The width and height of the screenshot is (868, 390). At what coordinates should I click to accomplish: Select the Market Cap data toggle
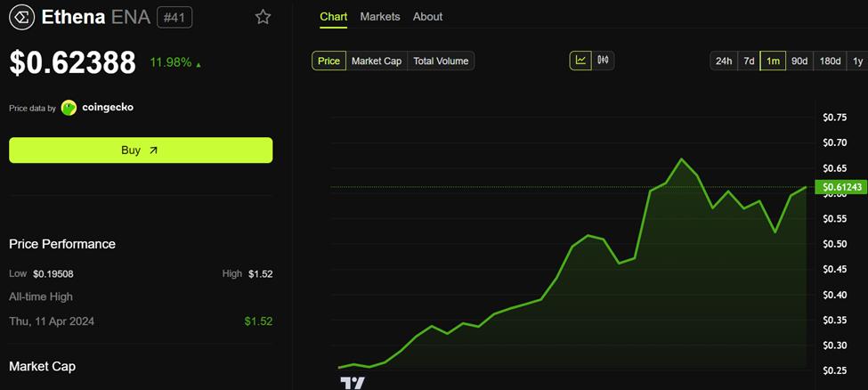377,61
